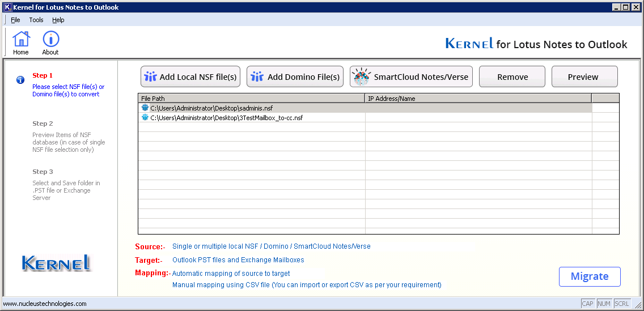Click 'Automatic mapping of source to target' text
The width and height of the screenshot is (644, 311).
pyautogui.click(x=231, y=273)
